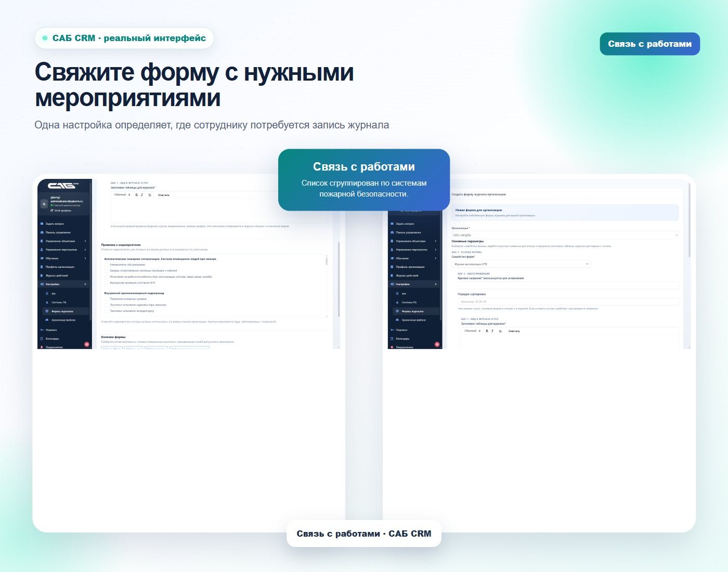Check Замеры сопротивления изоляции проводов checkbox
Viewport: 728px width, 572px height.
(107, 271)
